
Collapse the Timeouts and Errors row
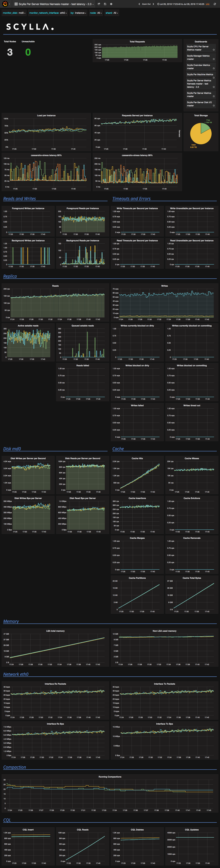pos(131,199)
